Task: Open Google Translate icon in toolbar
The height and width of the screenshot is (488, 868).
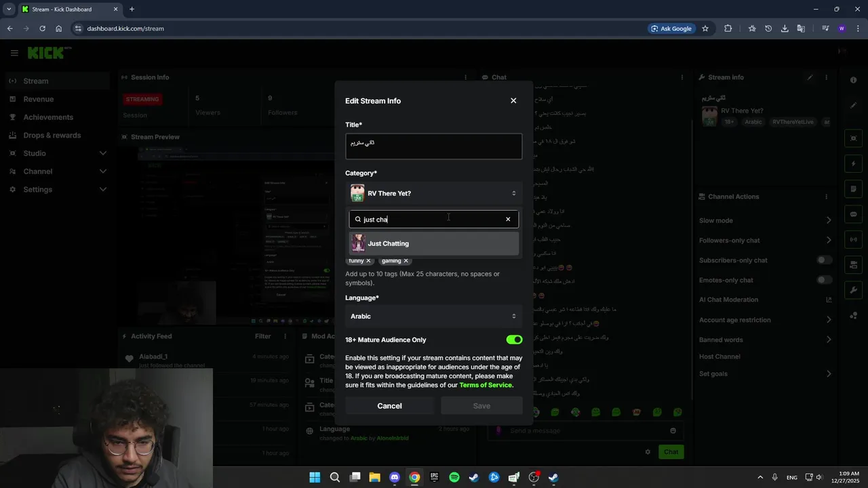Action: pos(801,28)
